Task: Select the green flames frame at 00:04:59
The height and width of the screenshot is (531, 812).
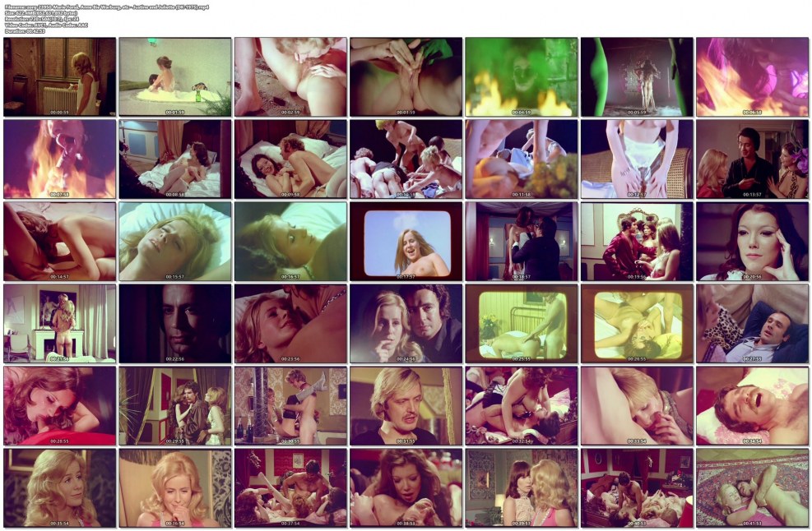Action: 521,76
